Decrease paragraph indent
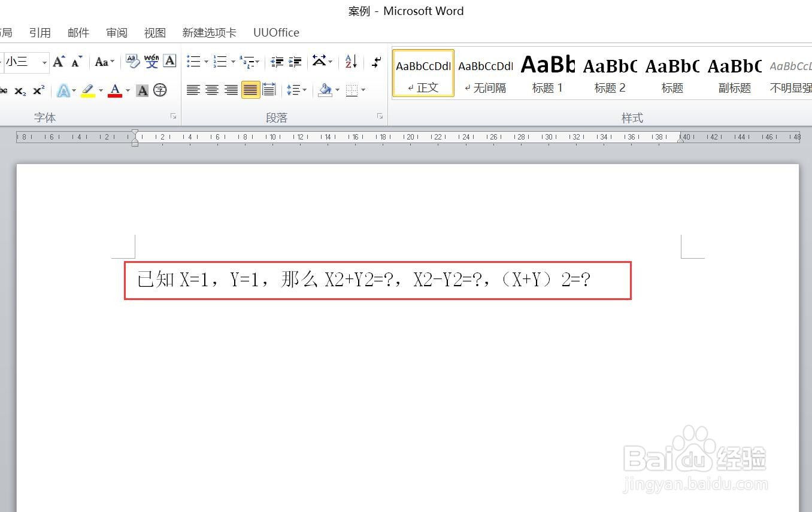This screenshot has height=512, width=812. (x=277, y=61)
